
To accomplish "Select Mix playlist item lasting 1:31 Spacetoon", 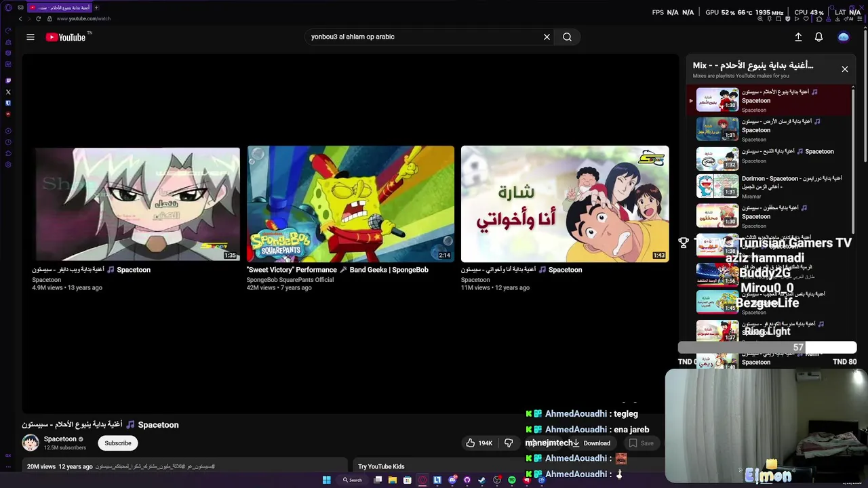I will click(x=770, y=129).
